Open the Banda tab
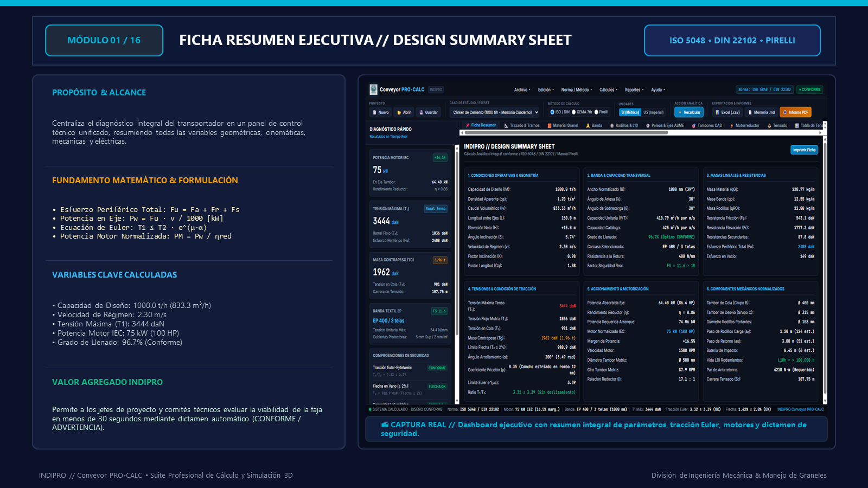The height and width of the screenshot is (488, 868). coord(594,125)
